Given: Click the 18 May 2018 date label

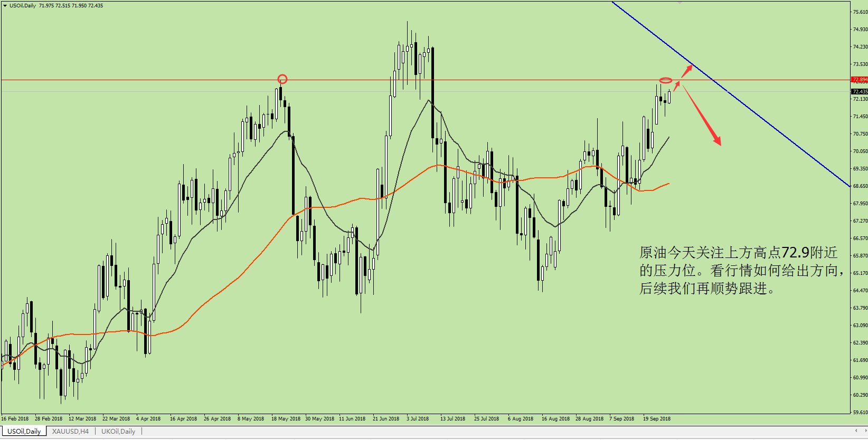Looking at the screenshot, I should click(x=286, y=419).
